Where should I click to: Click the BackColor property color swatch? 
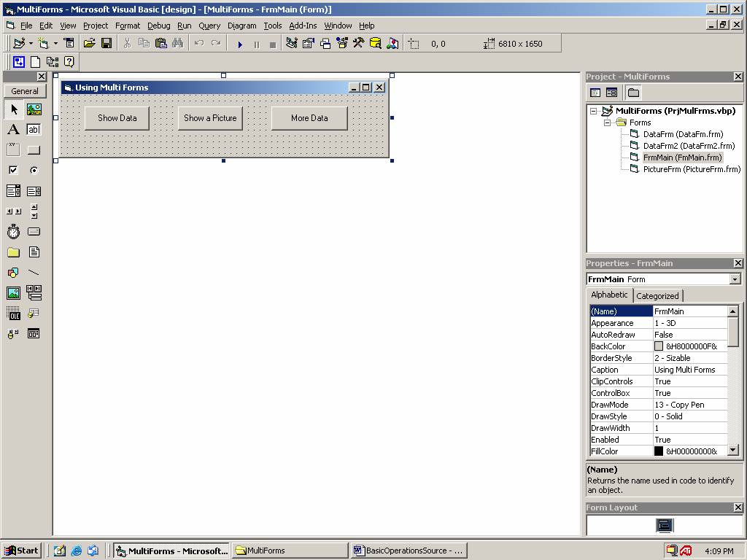[x=659, y=346]
